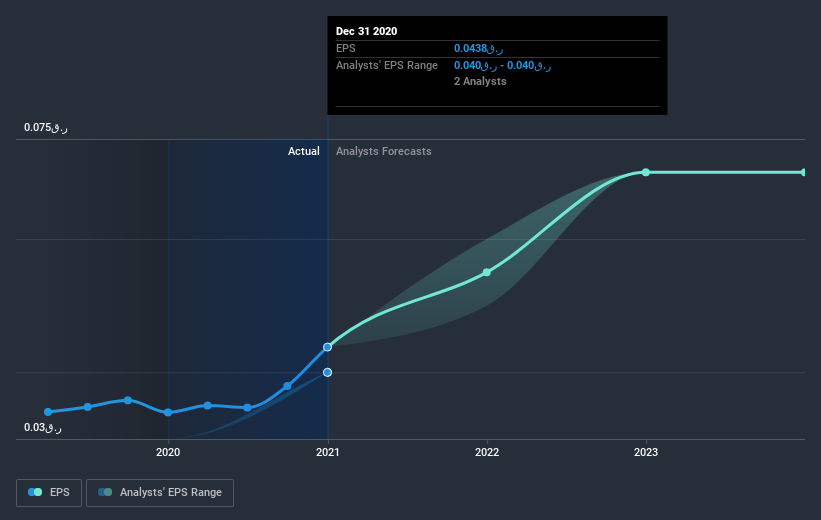Click the 0.03 y-axis label
The image size is (821, 520).
tap(43, 427)
